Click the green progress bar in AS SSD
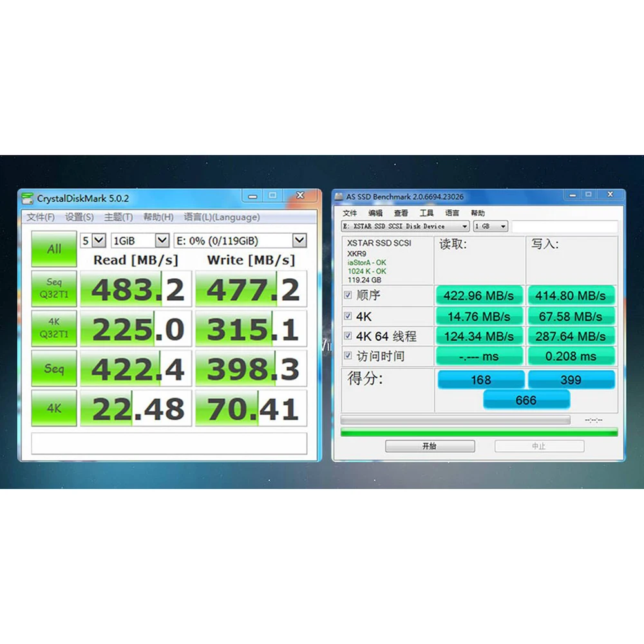This screenshot has height=644, width=644. pos(479,433)
